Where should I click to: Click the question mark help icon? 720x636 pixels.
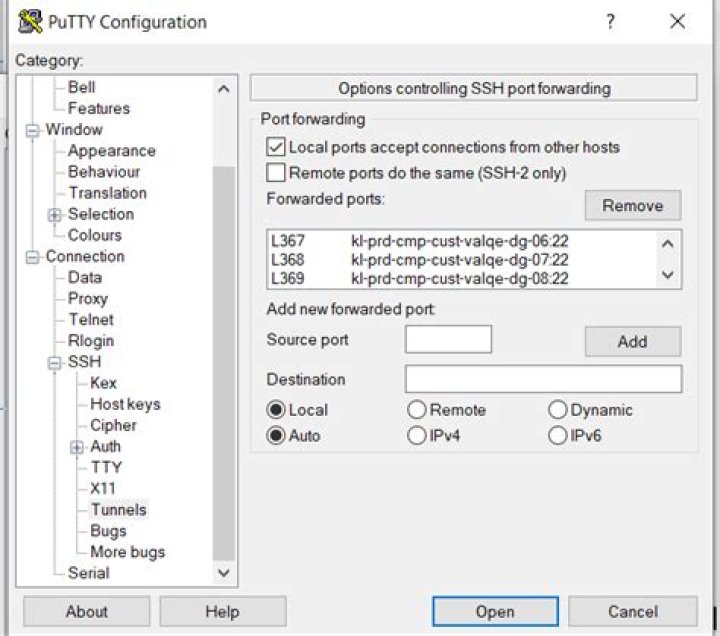[x=610, y=21]
